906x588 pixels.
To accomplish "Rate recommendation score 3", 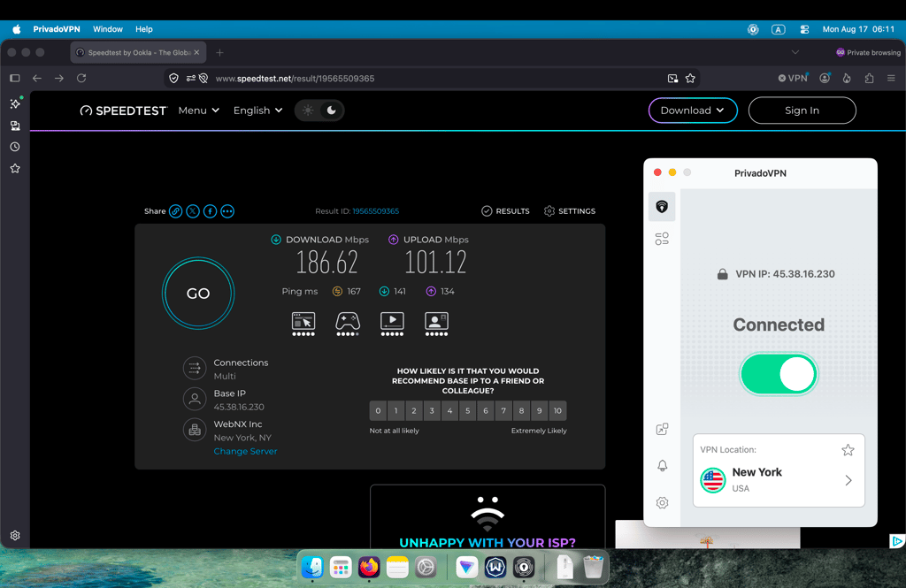I will click(x=432, y=410).
